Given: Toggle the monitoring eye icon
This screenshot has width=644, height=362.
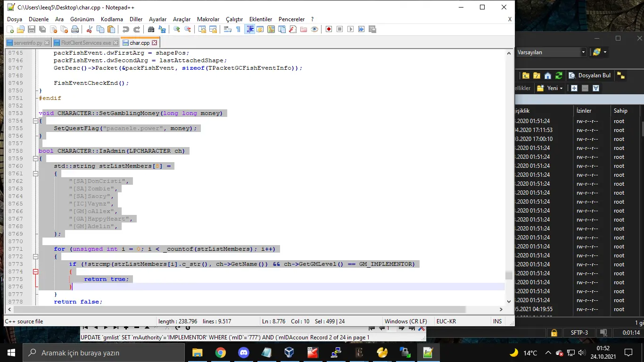Looking at the screenshot, I should 314,29.
